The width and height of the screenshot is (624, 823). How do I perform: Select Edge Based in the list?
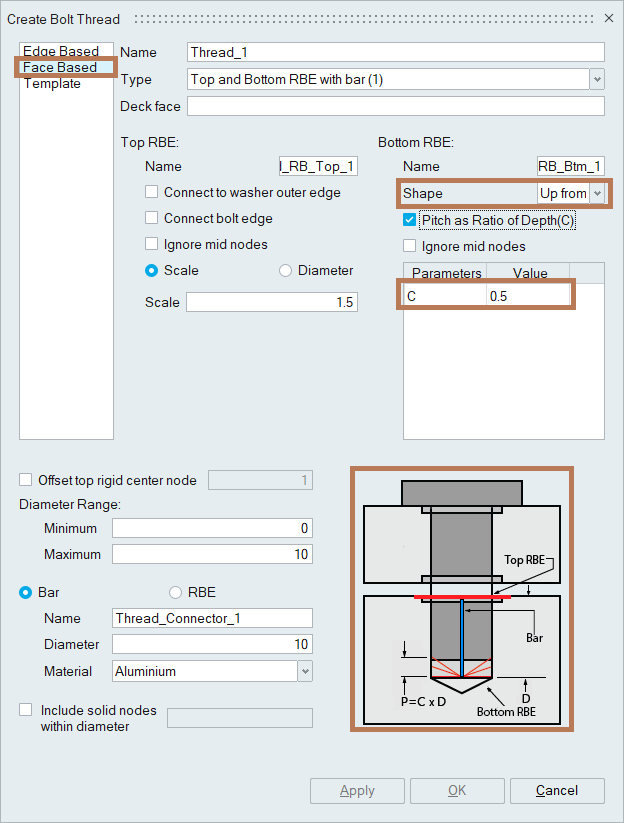[61, 51]
